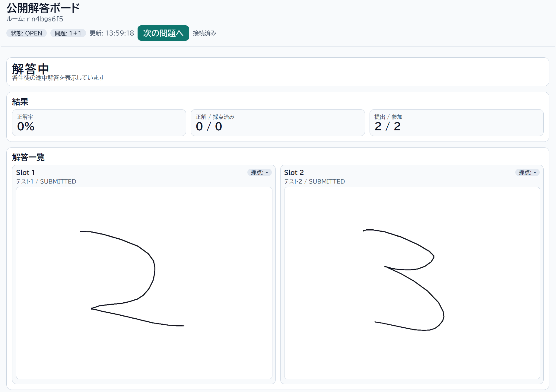Click the Slot 1 title
The height and width of the screenshot is (392, 556).
(25, 172)
